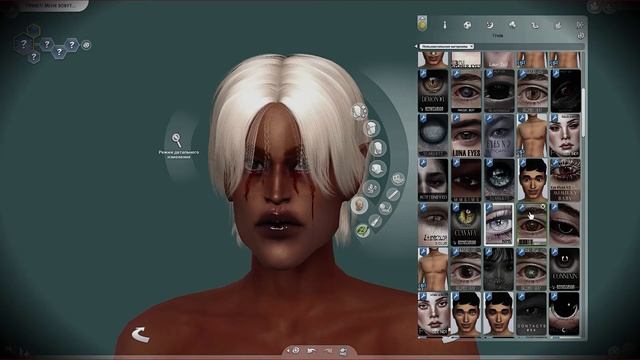Click the soccer ball filter icon
640x360 pixels.
tap(467, 25)
